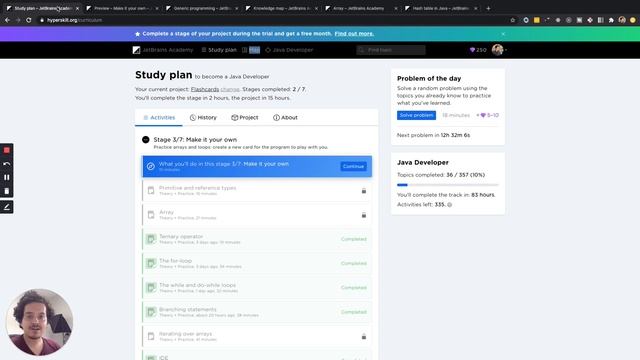640x360 pixels.
Task: Click the undo arrow in recorder toolbar
Action: [7, 164]
